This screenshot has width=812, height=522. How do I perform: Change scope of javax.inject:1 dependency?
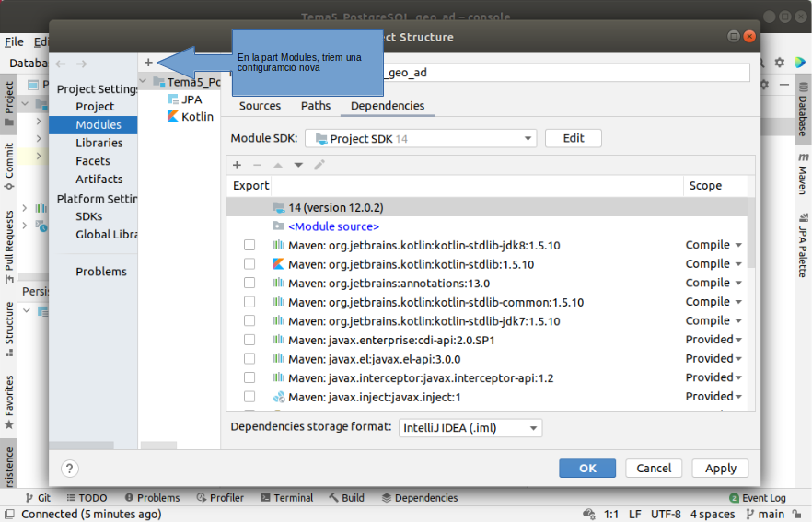tap(713, 397)
